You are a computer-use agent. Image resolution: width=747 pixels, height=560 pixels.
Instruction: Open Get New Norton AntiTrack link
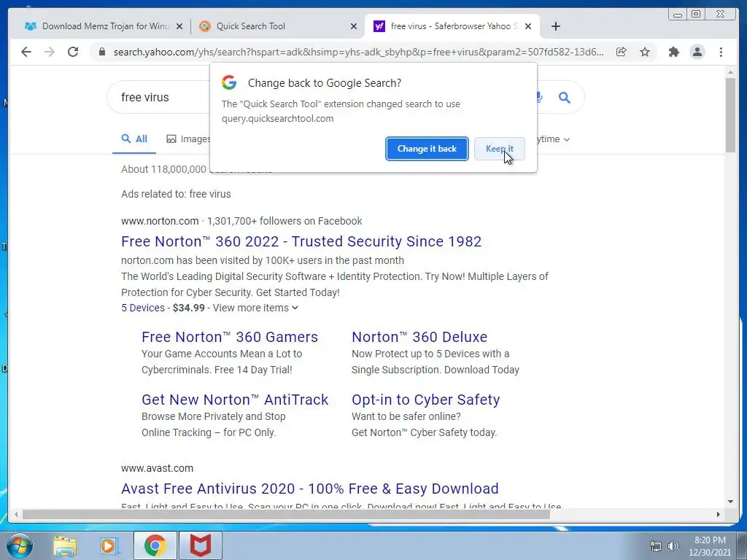(235, 400)
